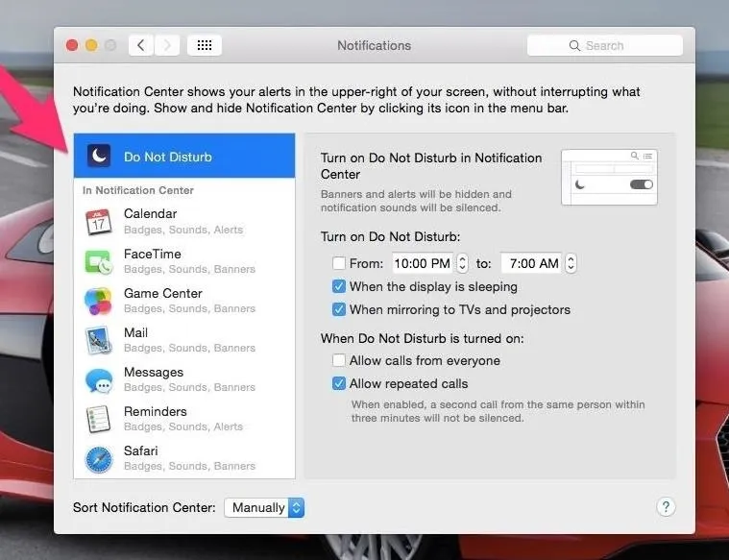Image resolution: width=729 pixels, height=560 pixels.
Task: Select Mail in the notification list
Action: click(x=184, y=340)
